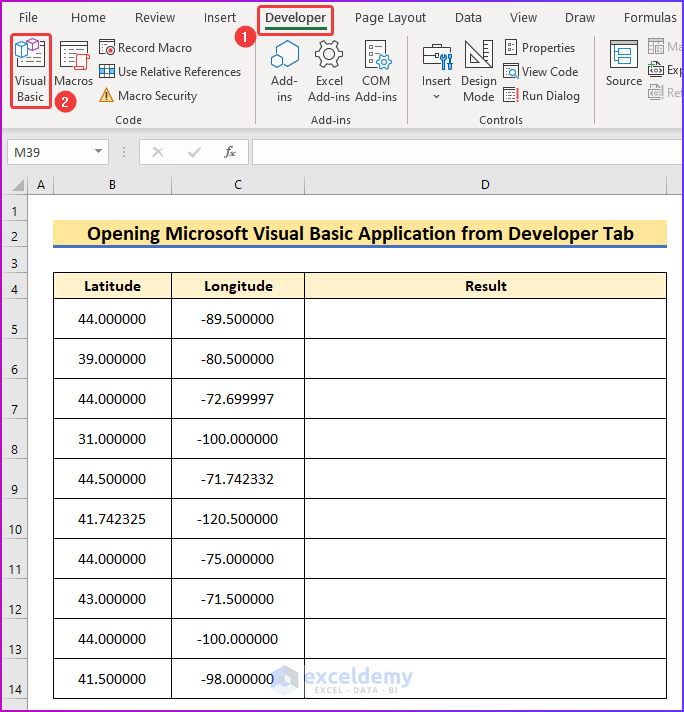The image size is (684, 712).
Task: Open the View tab
Action: tap(523, 18)
